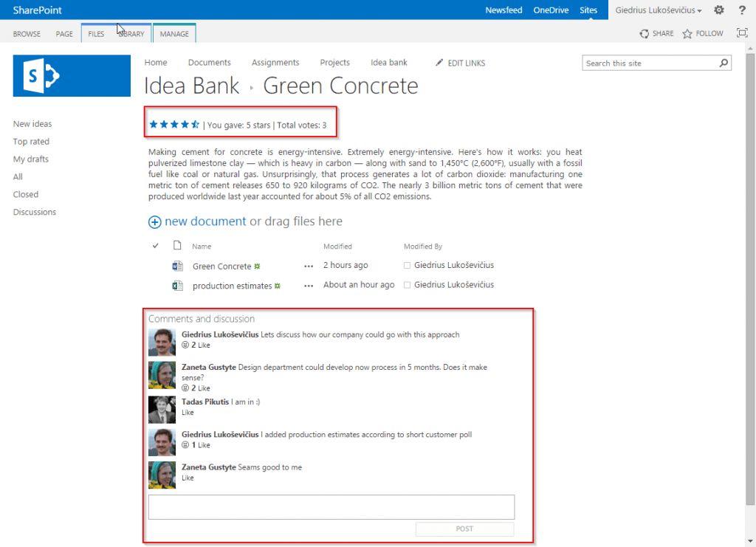
Task: Open SharePoint Help with the question mark
Action: pos(742,10)
